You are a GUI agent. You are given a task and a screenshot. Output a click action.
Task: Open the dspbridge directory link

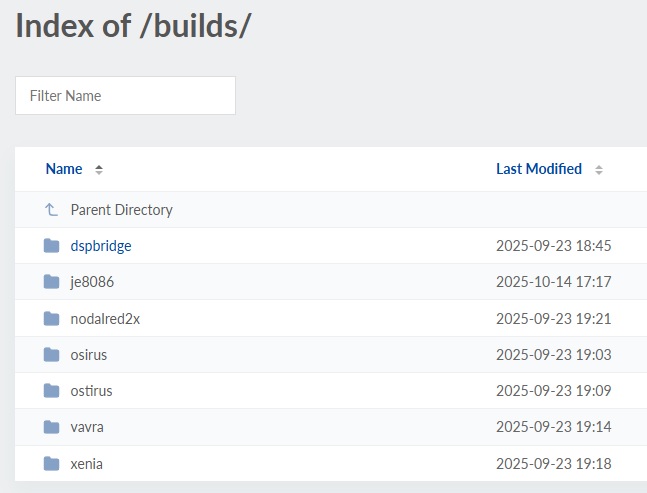pos(101,246)
